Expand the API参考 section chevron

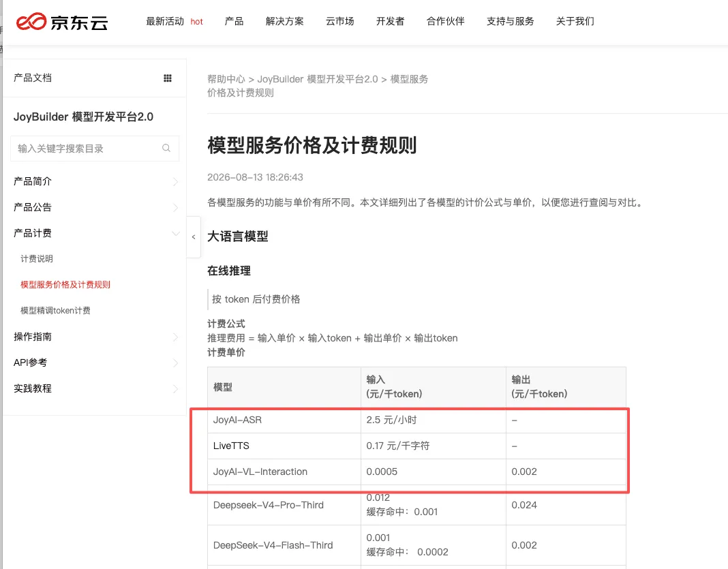coord(175,363)
